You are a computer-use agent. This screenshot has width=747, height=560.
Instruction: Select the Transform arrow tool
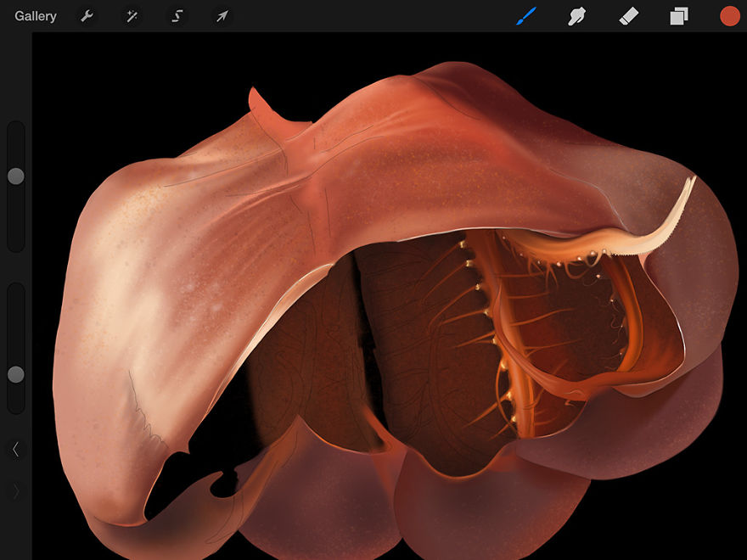(x=222, y=15)
